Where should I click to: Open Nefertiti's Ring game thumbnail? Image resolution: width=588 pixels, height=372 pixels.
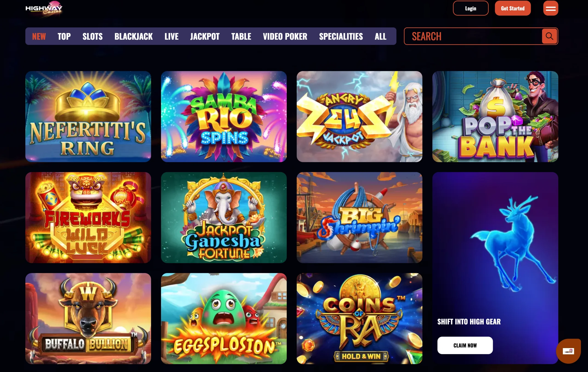tap(88, 116)
